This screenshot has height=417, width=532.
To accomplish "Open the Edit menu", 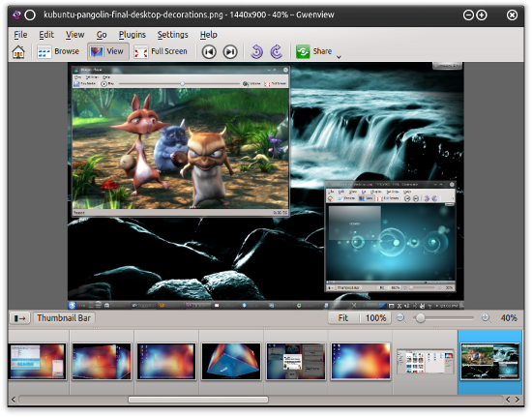I will coord(46,35).
